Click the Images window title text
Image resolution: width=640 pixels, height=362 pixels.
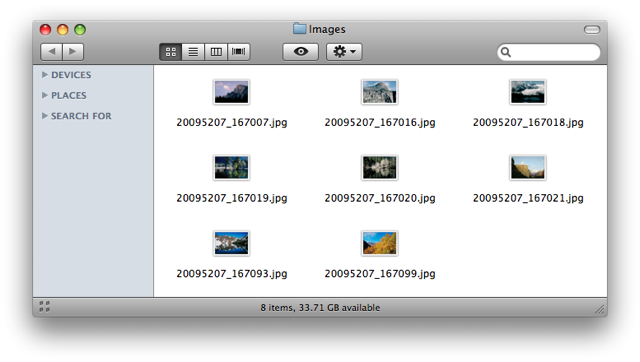pos(327,29)
